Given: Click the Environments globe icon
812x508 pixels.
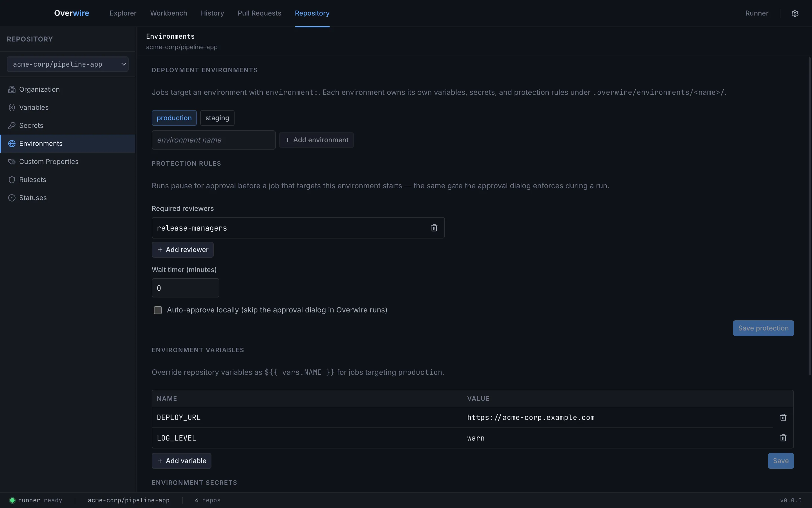Looking at the screenshot, I should (x=12, y=144).
